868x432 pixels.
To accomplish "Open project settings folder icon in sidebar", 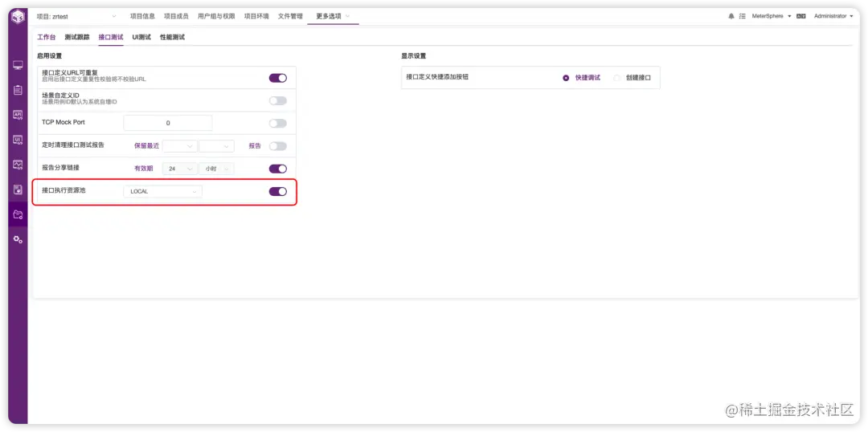I will click(x=18, y=214).
